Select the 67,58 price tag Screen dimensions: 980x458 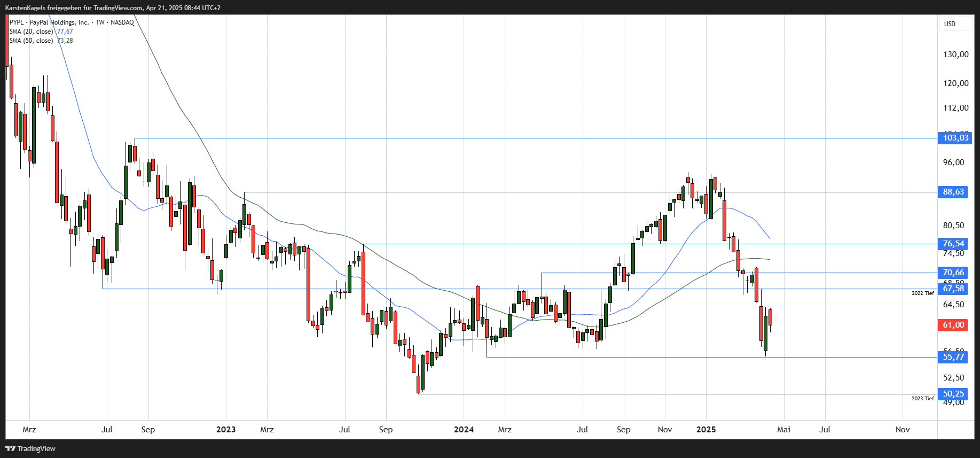click(953, 289)
